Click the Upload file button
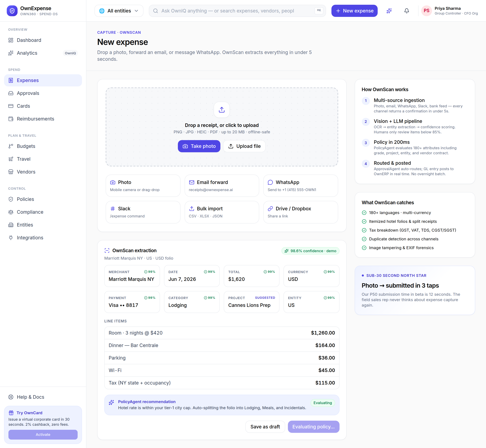The width and height of the screenshot is (486, 448). 244,146
